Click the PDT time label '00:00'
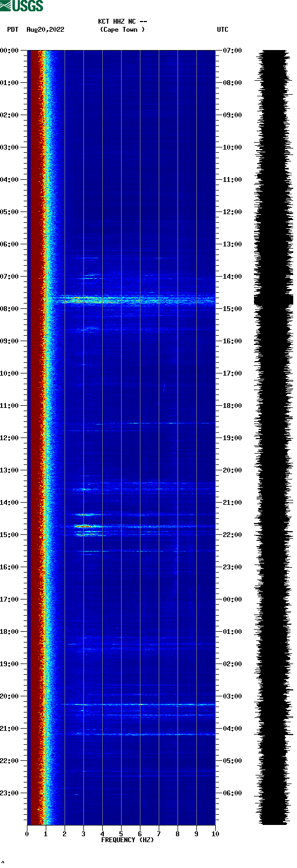The width and height of the screenshot is (297, 868). [9, 51]
